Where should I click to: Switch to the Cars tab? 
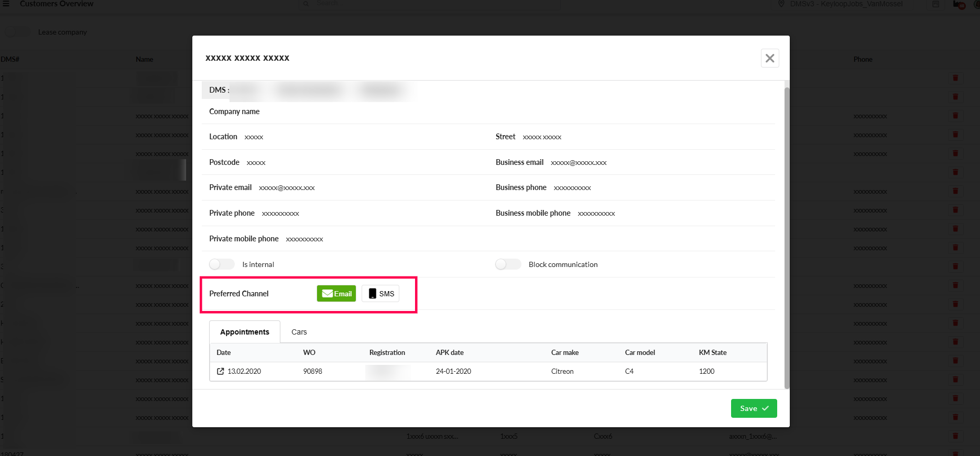point(299,332)
